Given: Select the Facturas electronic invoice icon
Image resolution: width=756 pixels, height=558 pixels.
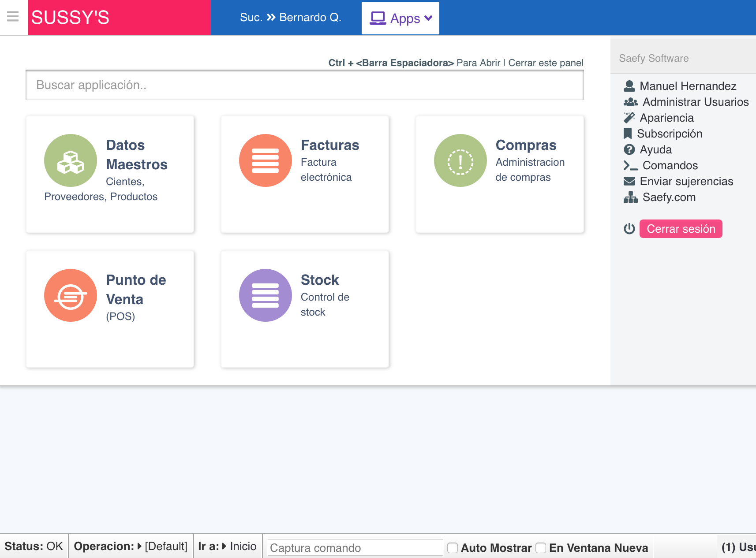Looking at the screenshot, I should tap(265, 160).
